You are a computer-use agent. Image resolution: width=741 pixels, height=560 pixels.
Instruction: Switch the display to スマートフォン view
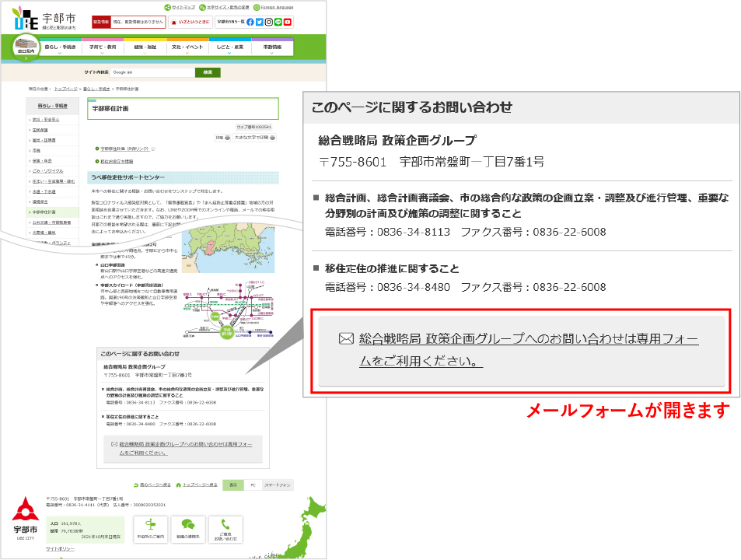tap(278, 485)
